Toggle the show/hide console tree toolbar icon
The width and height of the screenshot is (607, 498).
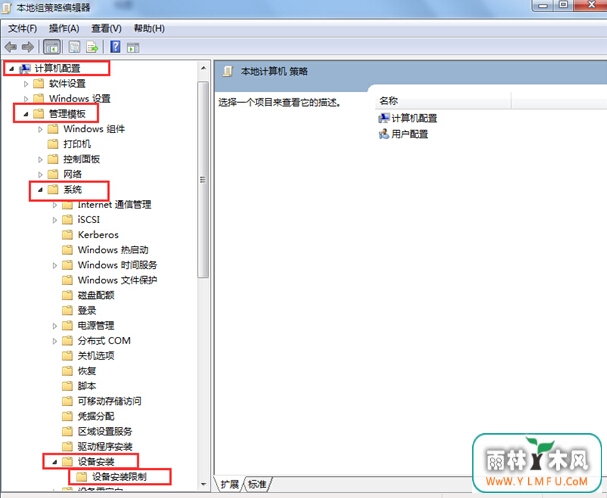[x=52, y=47]
